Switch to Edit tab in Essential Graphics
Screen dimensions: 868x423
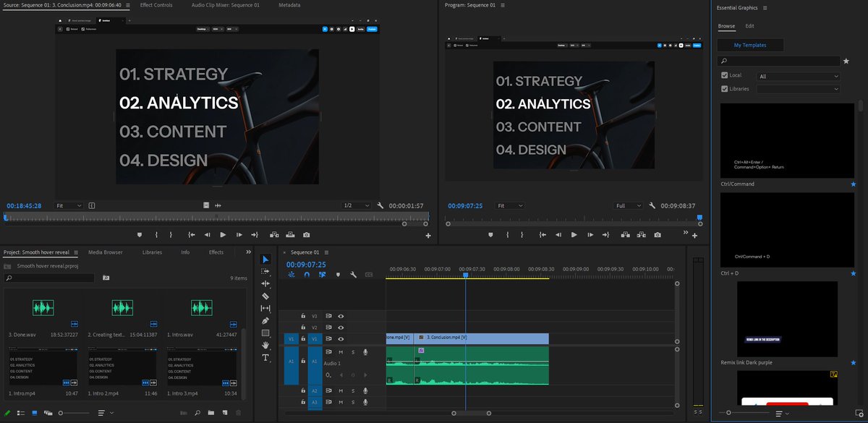750,26
